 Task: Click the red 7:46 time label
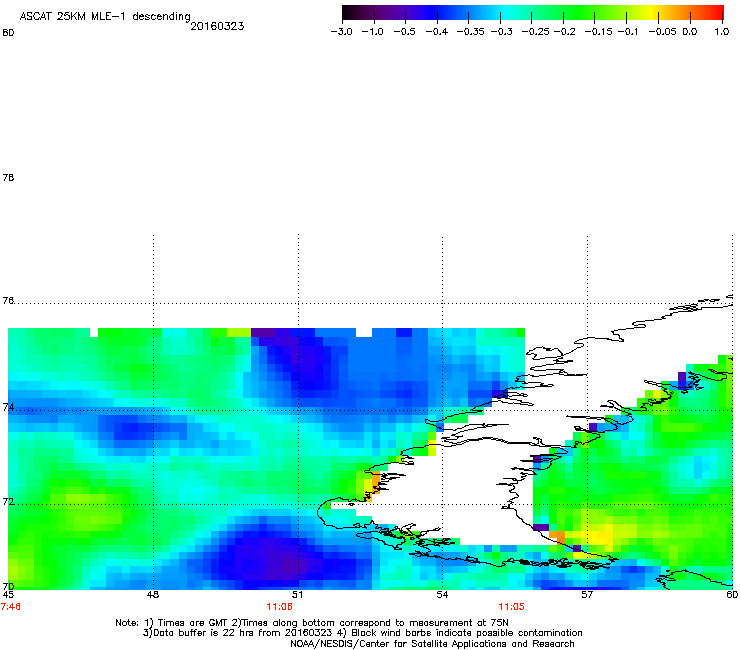(11, 607)
